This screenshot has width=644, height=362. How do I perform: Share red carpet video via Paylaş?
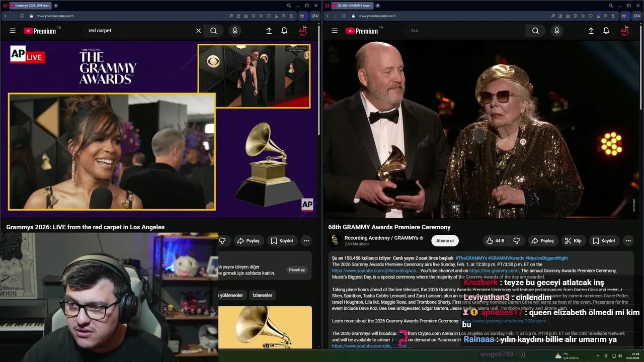tap(248, 241)
